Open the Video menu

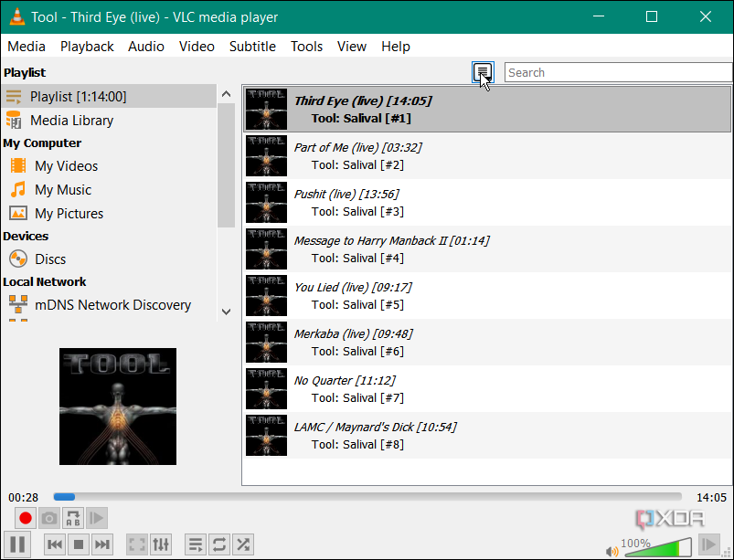(x=197, y=47)
